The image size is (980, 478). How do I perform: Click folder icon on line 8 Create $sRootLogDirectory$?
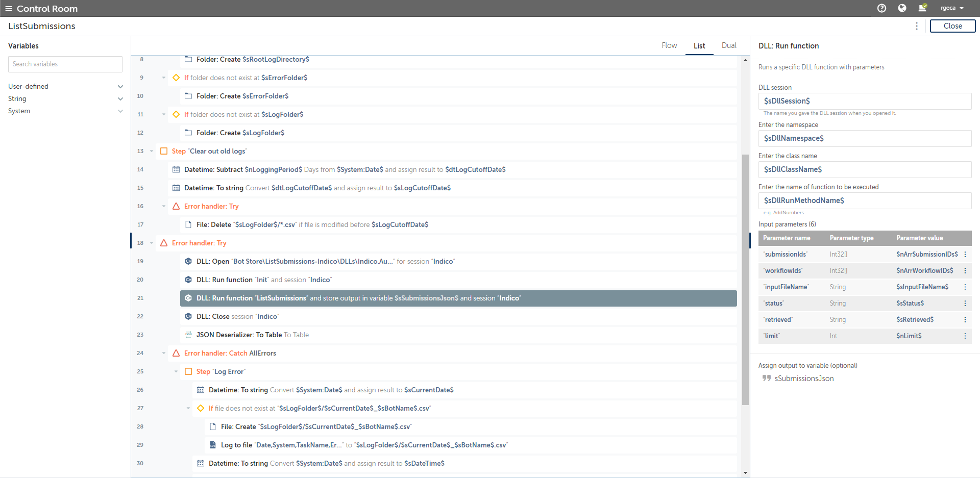(x=188, y=59)
